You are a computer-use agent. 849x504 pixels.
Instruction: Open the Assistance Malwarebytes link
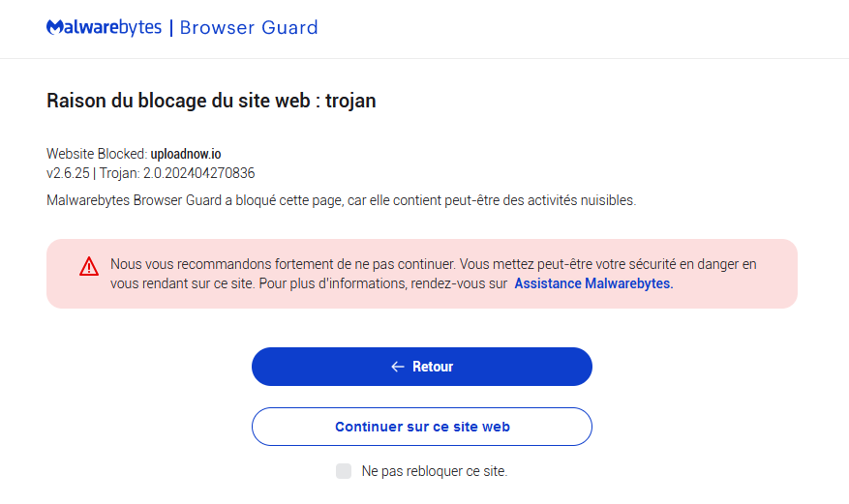tap(592, 284)
